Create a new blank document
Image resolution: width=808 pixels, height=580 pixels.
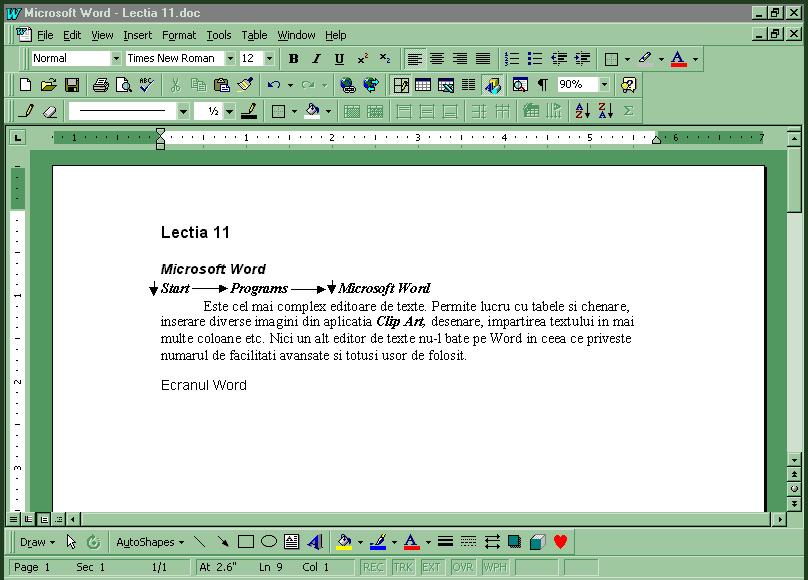[25, 84]
